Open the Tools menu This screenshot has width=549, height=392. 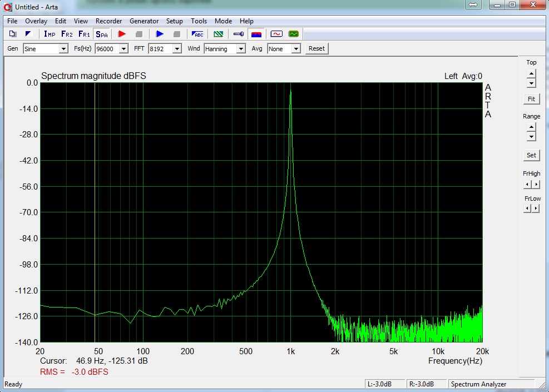point(199,21)
